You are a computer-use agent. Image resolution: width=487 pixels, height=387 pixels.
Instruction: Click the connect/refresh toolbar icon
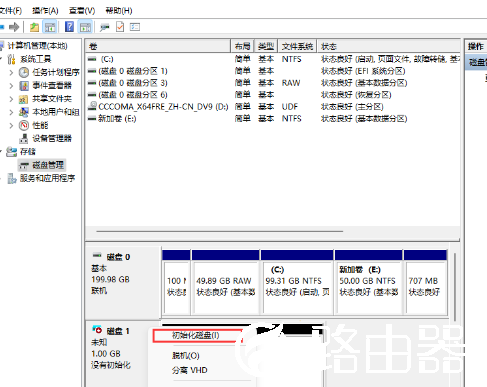(104, 27)
